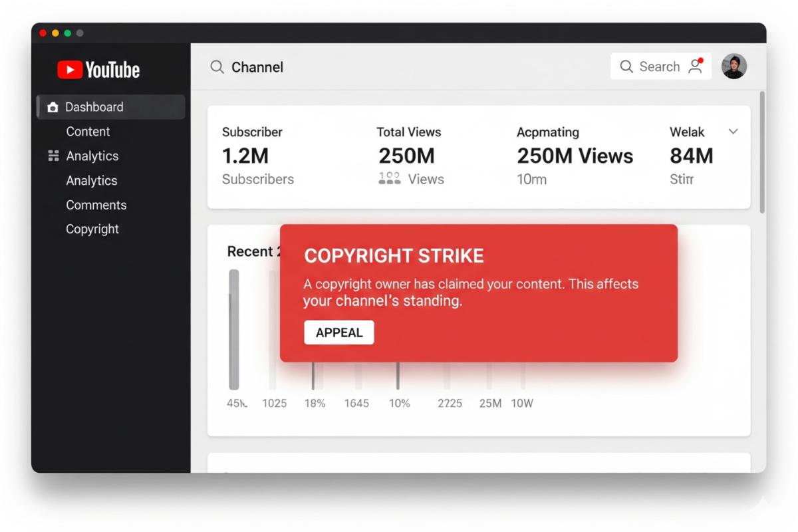Image resolution: width=798 pixels, height=532 pixels.
Task: Click the 84M Welak stat
Action: 691,156
